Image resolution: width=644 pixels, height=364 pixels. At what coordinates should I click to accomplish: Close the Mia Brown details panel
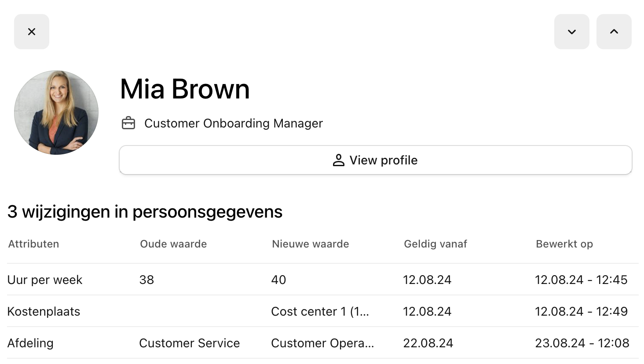32,32
